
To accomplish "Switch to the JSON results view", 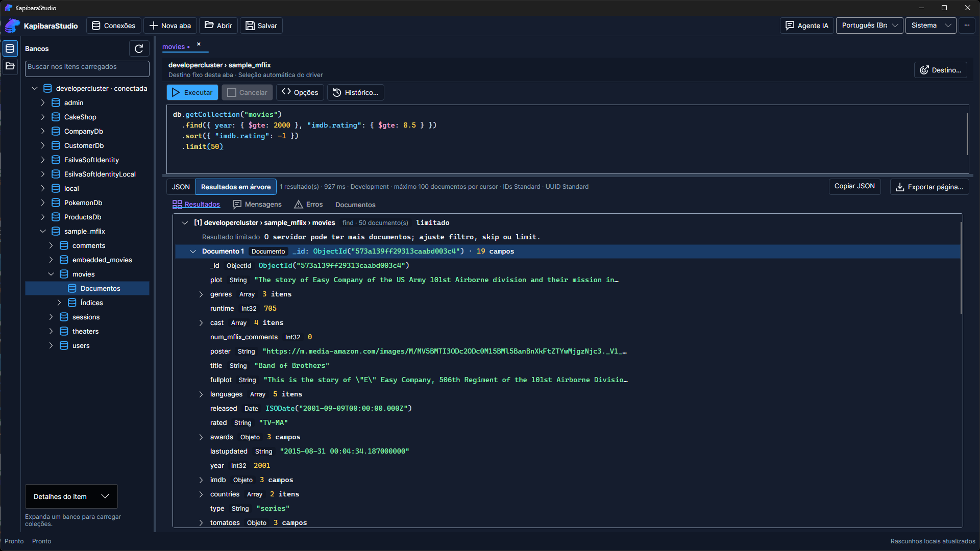I will click(181, 187).
